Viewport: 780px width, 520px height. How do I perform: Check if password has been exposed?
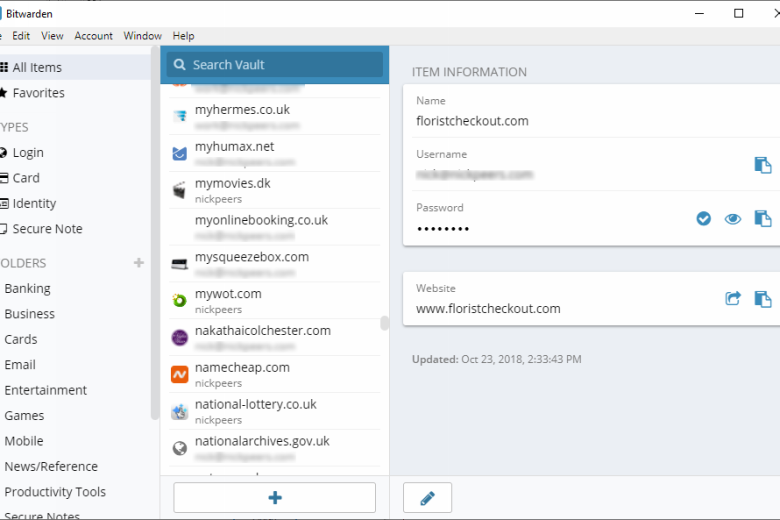pyautogui.click(x=703, y=218)
